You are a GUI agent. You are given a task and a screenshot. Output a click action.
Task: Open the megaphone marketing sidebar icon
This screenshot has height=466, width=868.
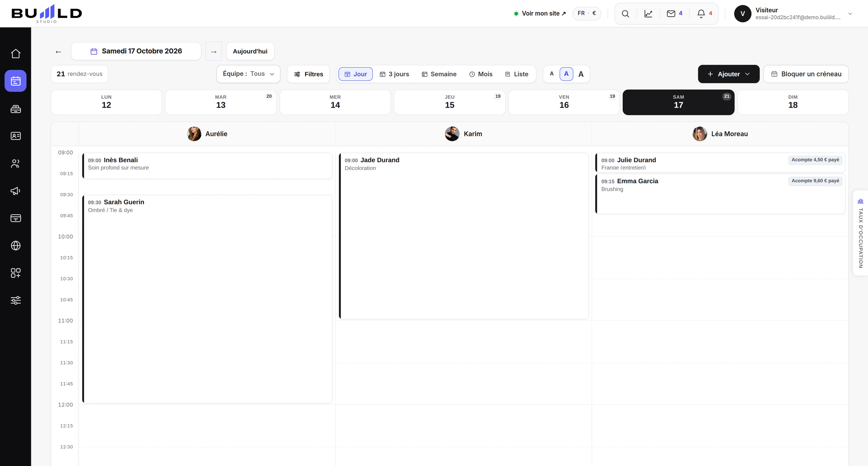pyautogui.click(x=15, y=191)
